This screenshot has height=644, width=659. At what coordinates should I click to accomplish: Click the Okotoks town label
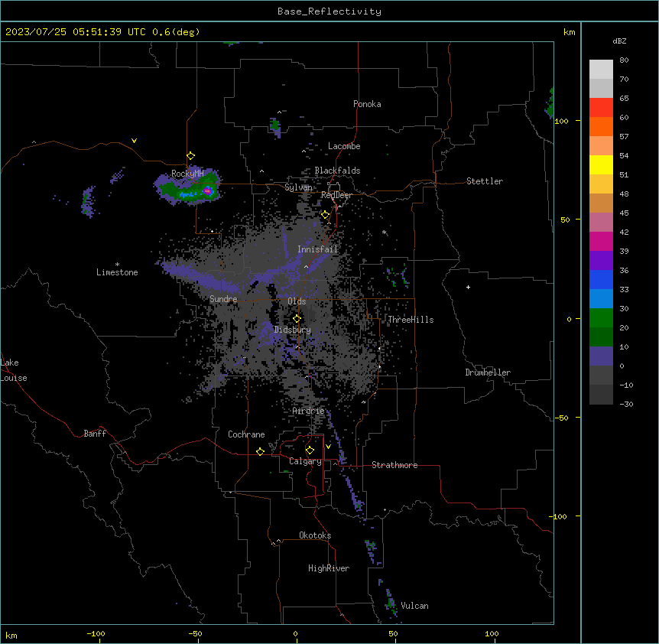pos(315,535)
